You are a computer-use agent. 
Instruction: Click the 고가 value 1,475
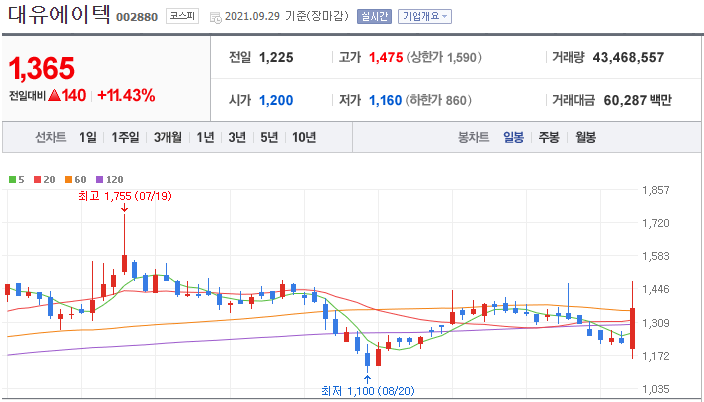pos(386,57)
